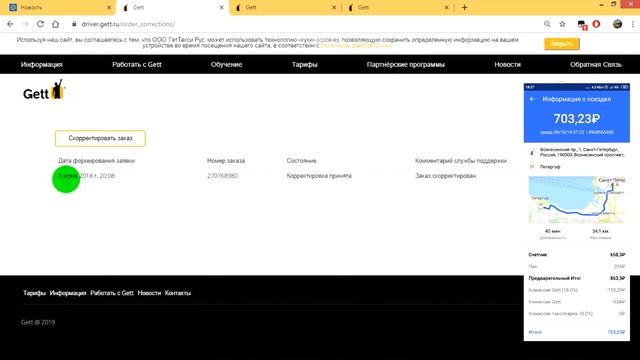The width and height of the screenshot is (640, 360).
Task: Open the Opera extension icon
Action: coord(596,24)
